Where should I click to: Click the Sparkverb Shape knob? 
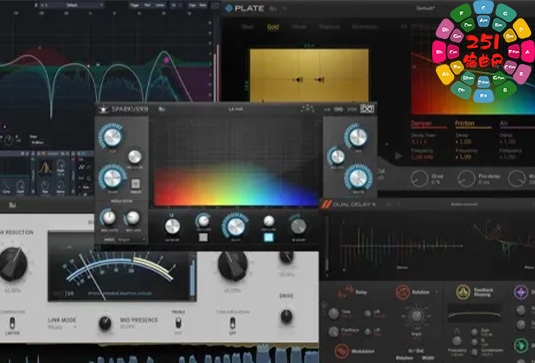click(x=112, y=178)
